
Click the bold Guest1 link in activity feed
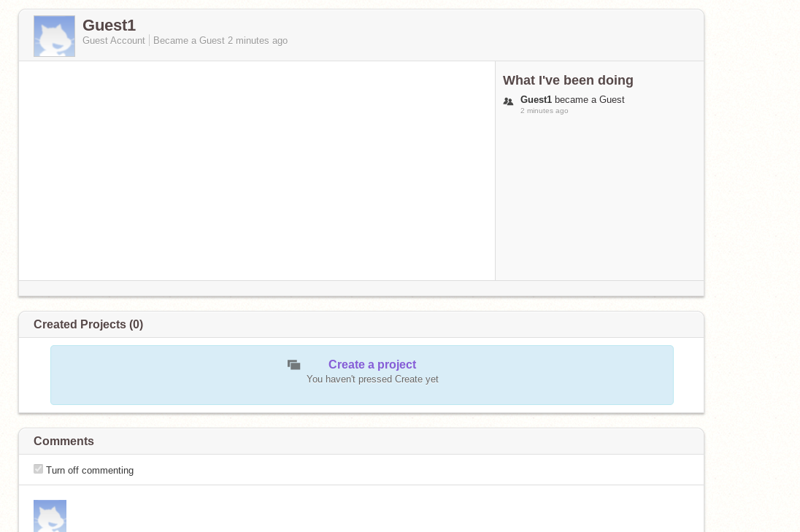click(x=536, y=100)
